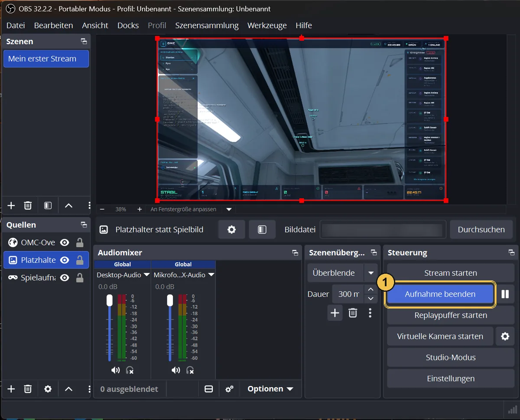Open scene filters in the Szenen toolbar

(48, 206)
